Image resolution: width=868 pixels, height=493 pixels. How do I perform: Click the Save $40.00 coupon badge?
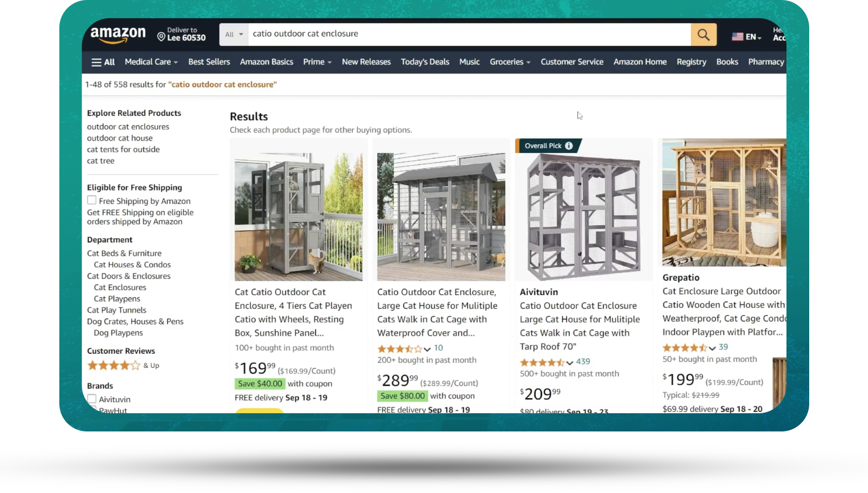260,384
